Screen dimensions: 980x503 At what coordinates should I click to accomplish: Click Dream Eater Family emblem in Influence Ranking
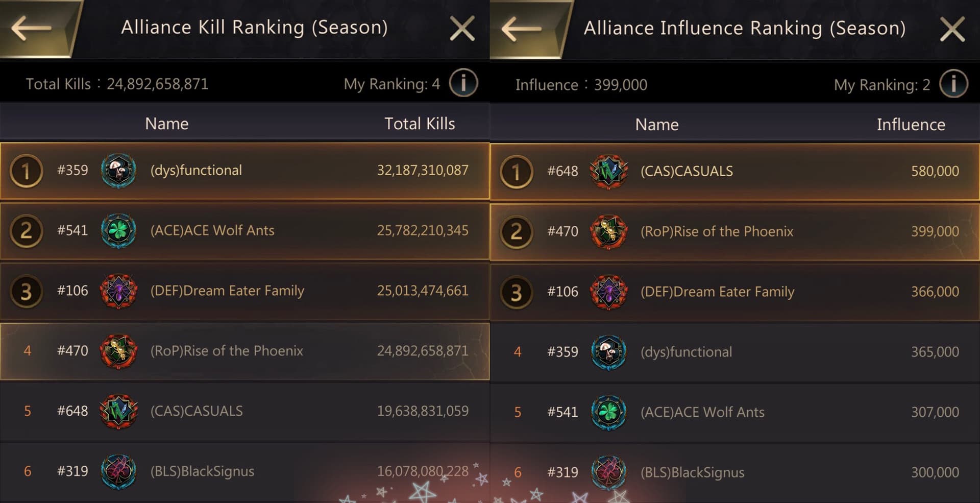[608, 292]
